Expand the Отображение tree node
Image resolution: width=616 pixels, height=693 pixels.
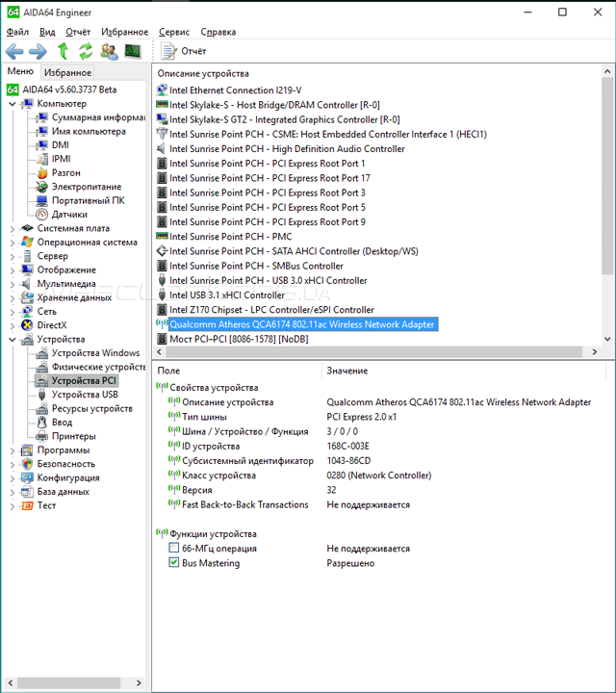pos(13,270)
